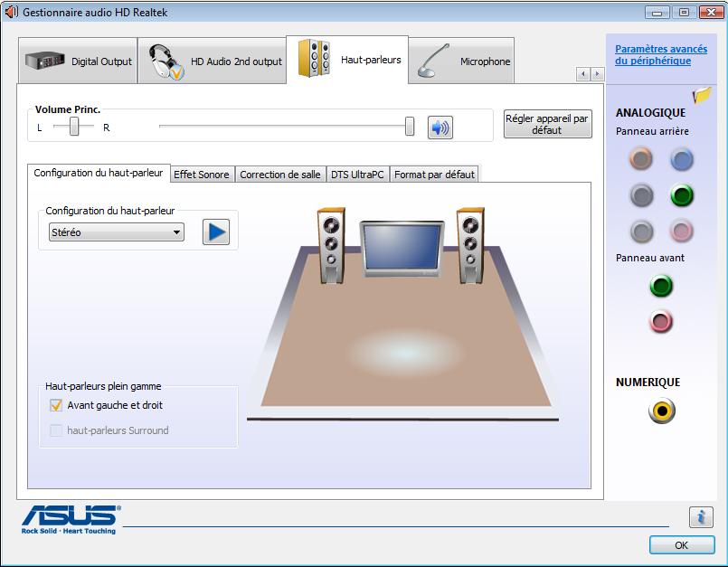Switch to the Microphone tab
Viewport: 728px width, 567px height.
[461, 61]
